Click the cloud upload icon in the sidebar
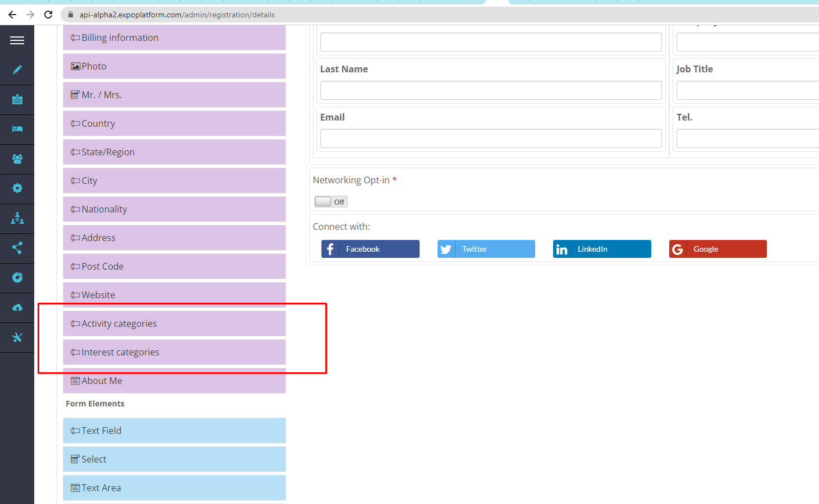This screenshot has height=504, width=819. click(17, 307)
